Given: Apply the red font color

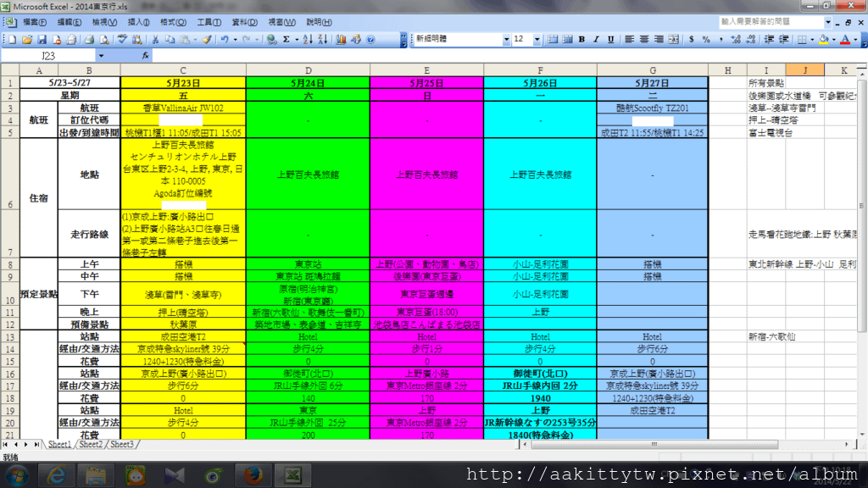Looking at the screenshot, I should 845,39.
